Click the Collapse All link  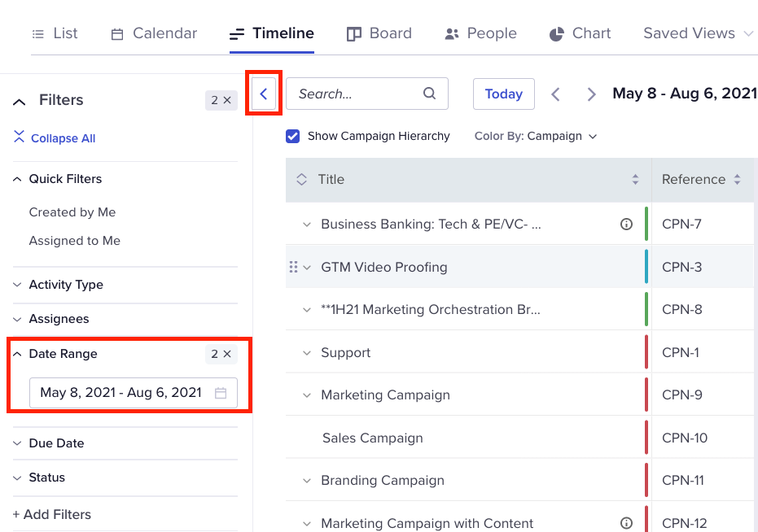(55, 137)
